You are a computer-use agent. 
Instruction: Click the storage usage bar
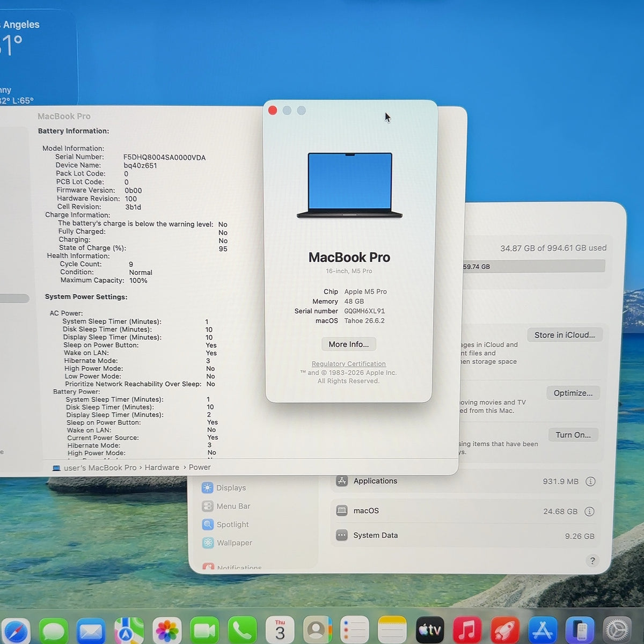(x=534, y=266)
